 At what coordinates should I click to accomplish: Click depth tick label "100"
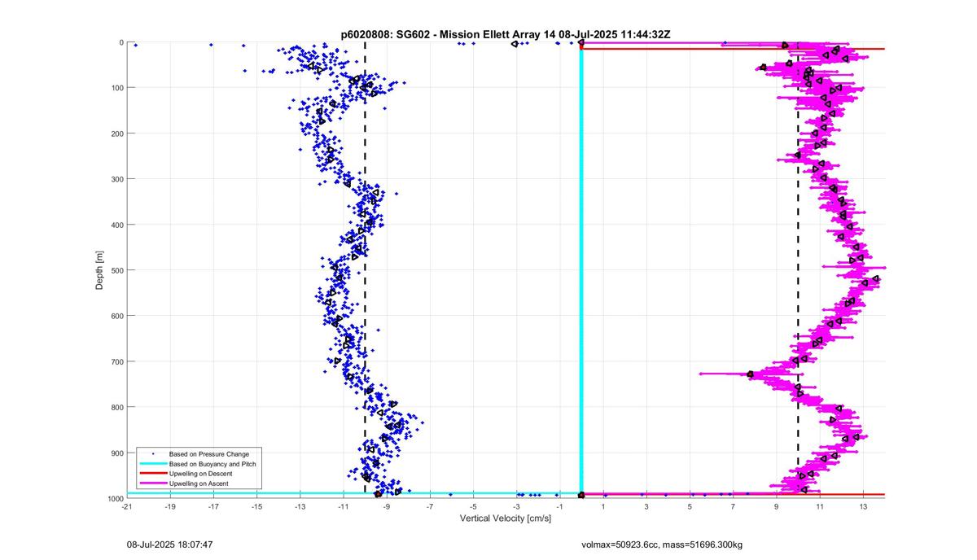tap(116, 88)
